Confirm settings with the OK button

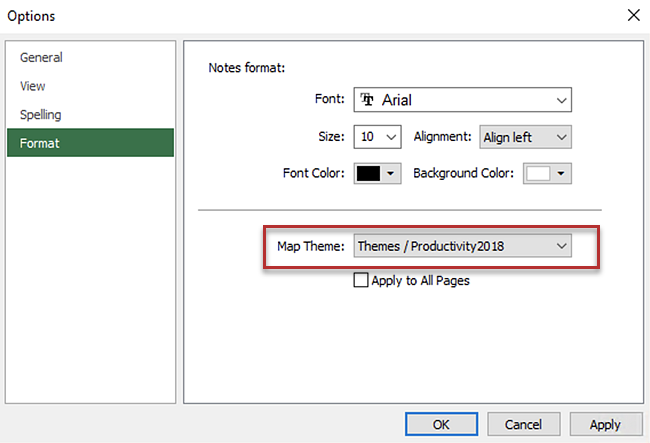point(441,424)
